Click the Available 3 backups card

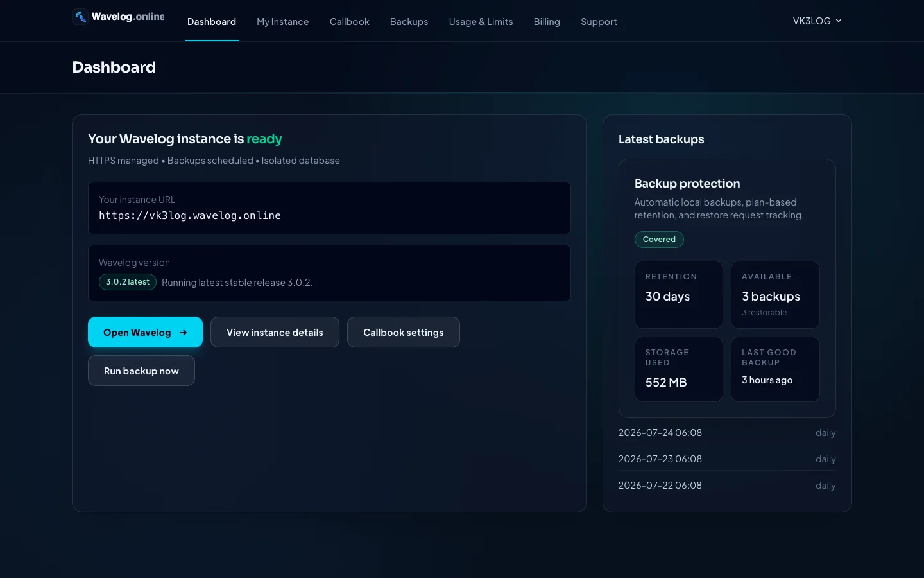pyautogui.click(x=775, y=295)
